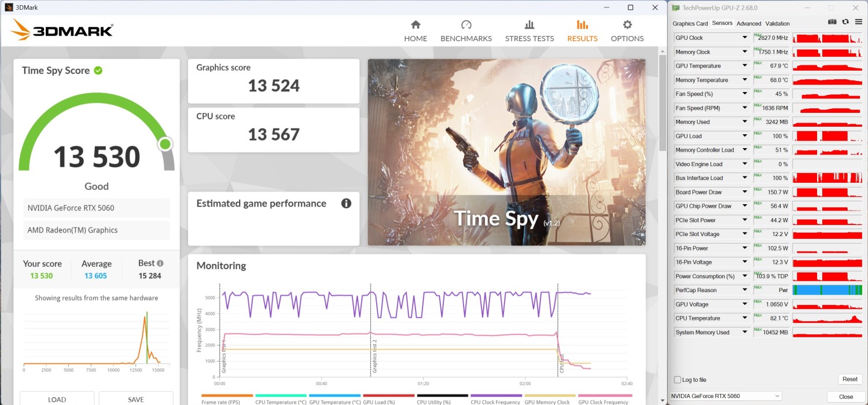Switch to the Advanced tab in GPU-Z
This screenshot has width=868, height=405.
(749, 24)
